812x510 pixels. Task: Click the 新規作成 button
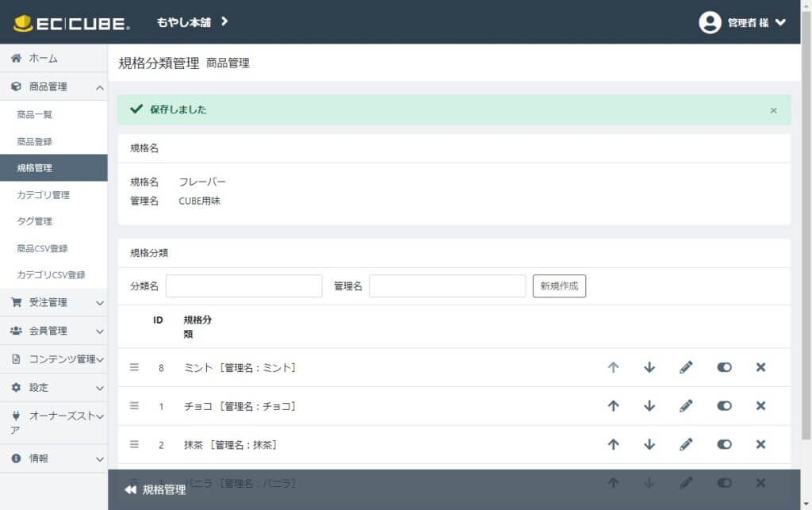click(559, 286)
